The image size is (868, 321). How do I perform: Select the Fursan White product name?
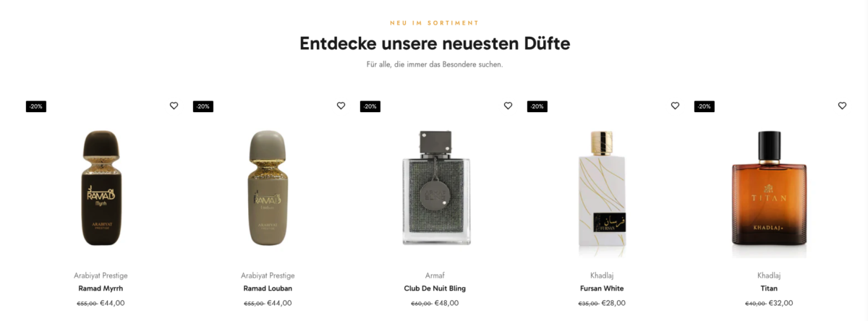(602, 288)
